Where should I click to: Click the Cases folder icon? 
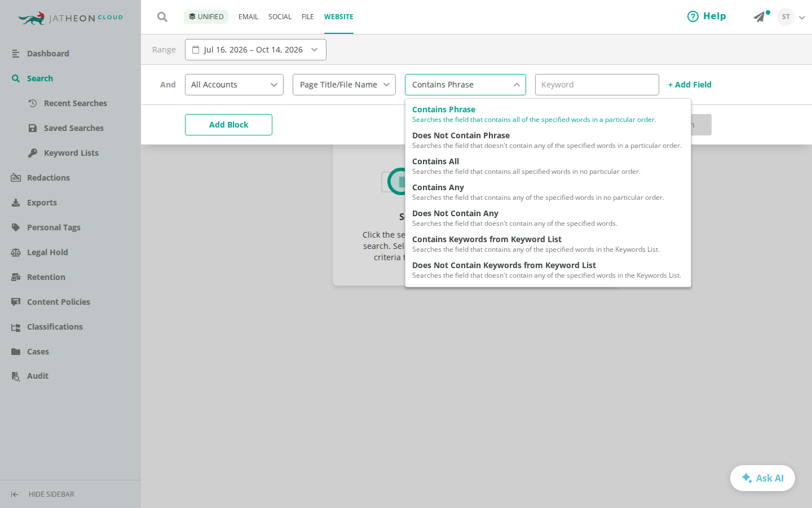(16, 352)
